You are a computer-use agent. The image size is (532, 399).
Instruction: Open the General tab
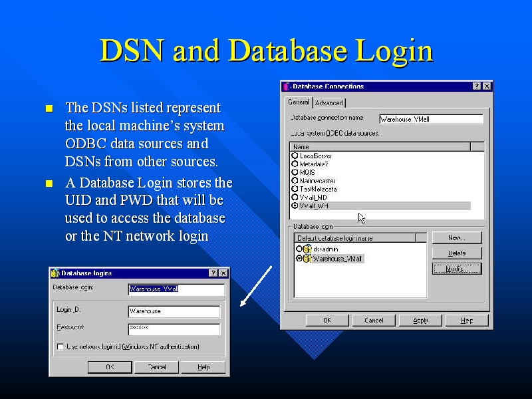click(298, 102)
